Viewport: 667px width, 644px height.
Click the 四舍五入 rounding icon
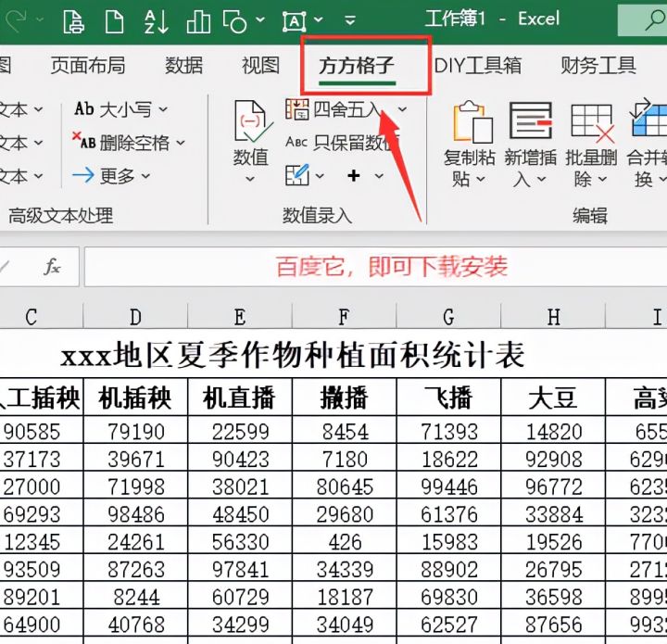click(x=297, y=109)
